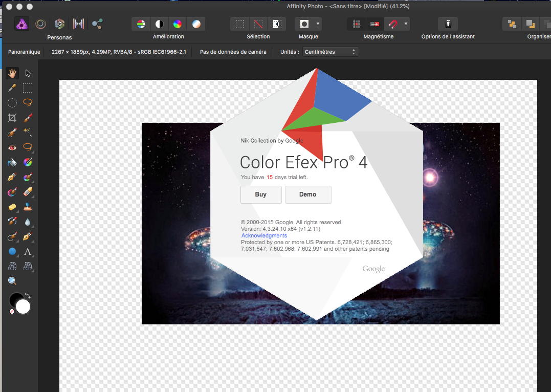Select the Blur water drop tool
551x392 pixels.
[28, 222]
